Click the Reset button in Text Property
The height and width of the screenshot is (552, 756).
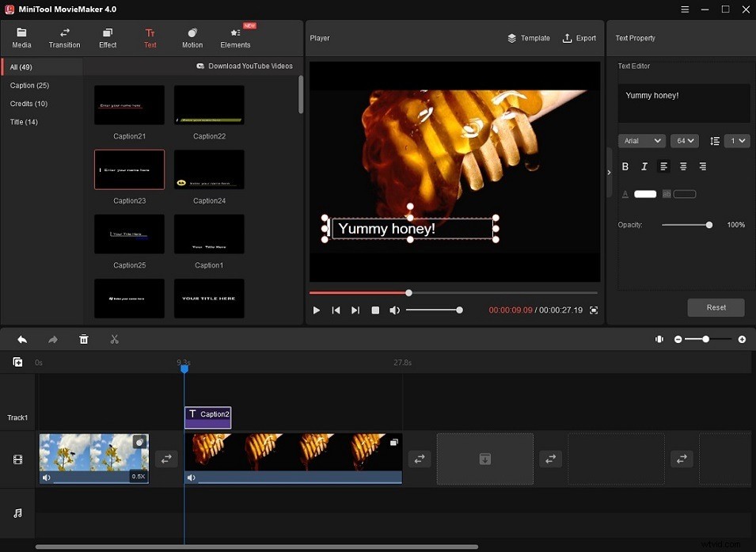coord(716,307)
